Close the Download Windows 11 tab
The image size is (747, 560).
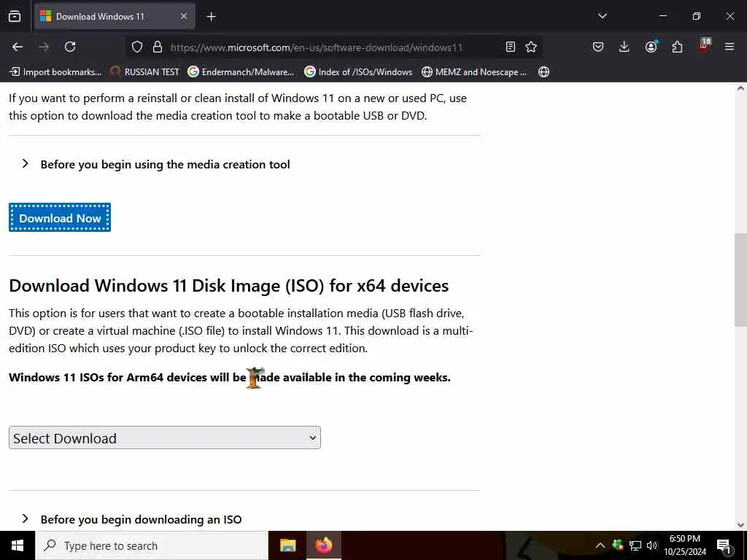(184, 17)
